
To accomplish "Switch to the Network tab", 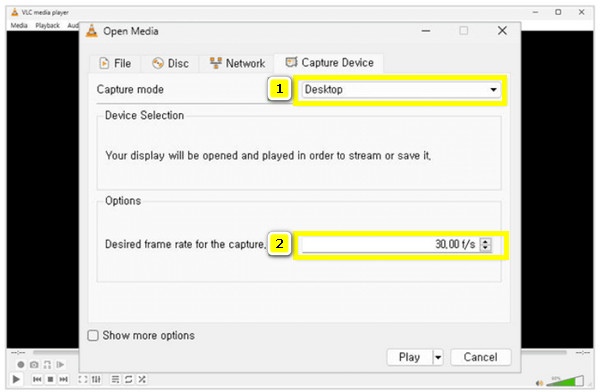I will (237, 63).
